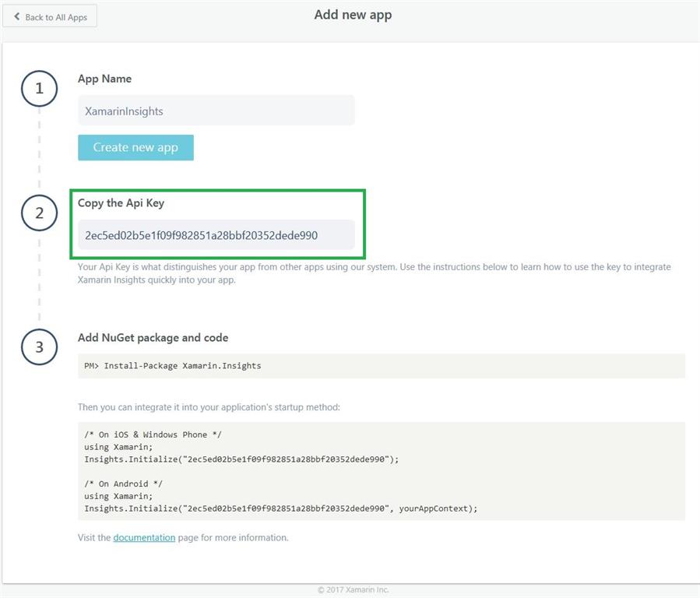Click inside the App Name input field
700x598 pixels.
coord(216,110)
